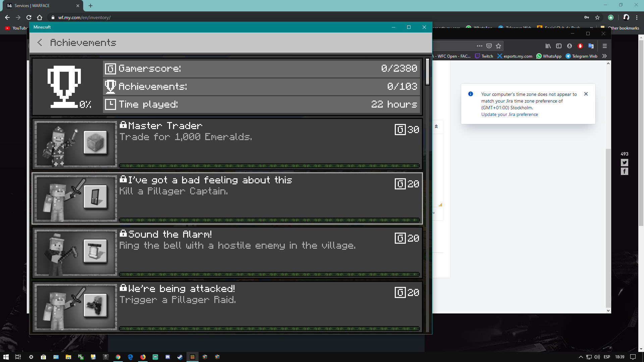
Task: Open Google Translate extension
Action: 591,46
